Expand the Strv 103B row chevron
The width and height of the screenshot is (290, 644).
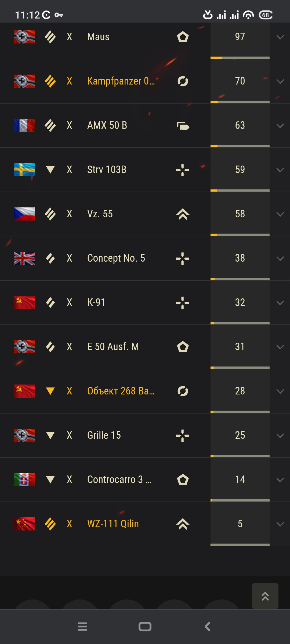click(280, 170)
